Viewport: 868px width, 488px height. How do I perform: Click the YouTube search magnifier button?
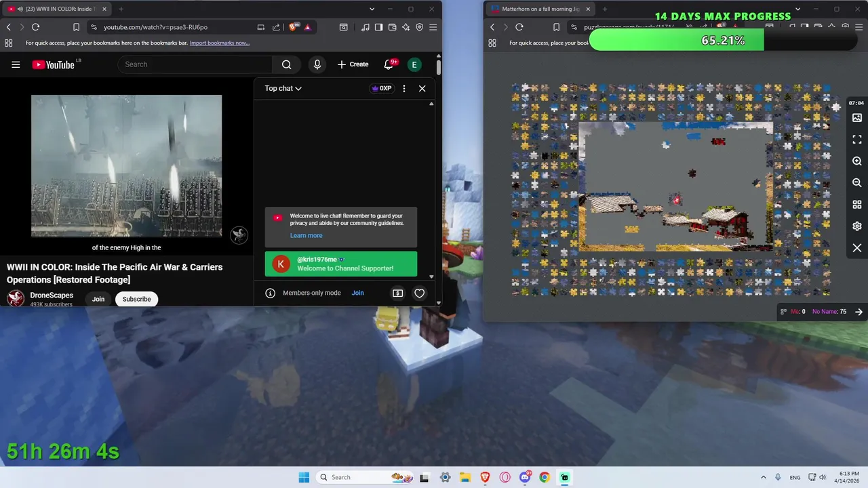[x=286, y=64]
